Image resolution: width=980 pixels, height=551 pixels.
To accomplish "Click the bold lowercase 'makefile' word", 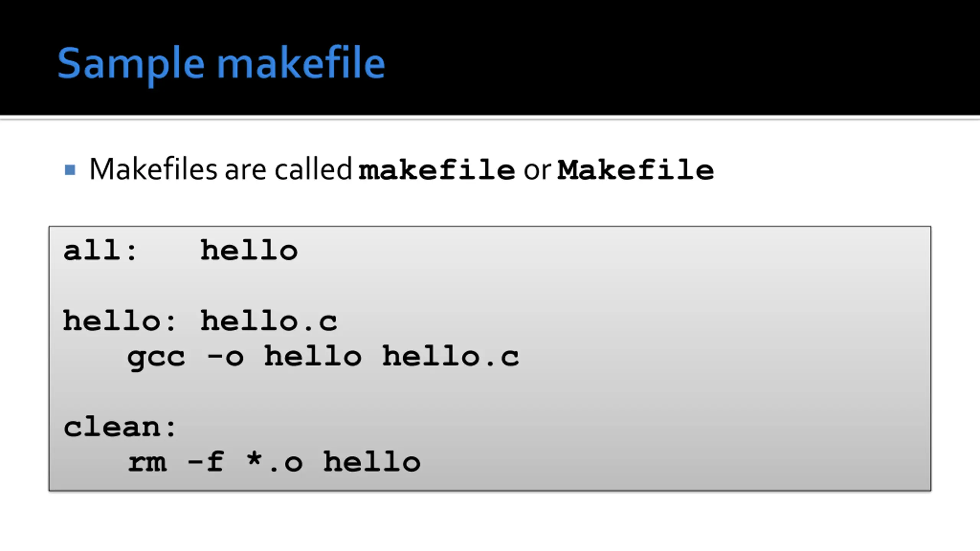I will click(x=437, y=170).
